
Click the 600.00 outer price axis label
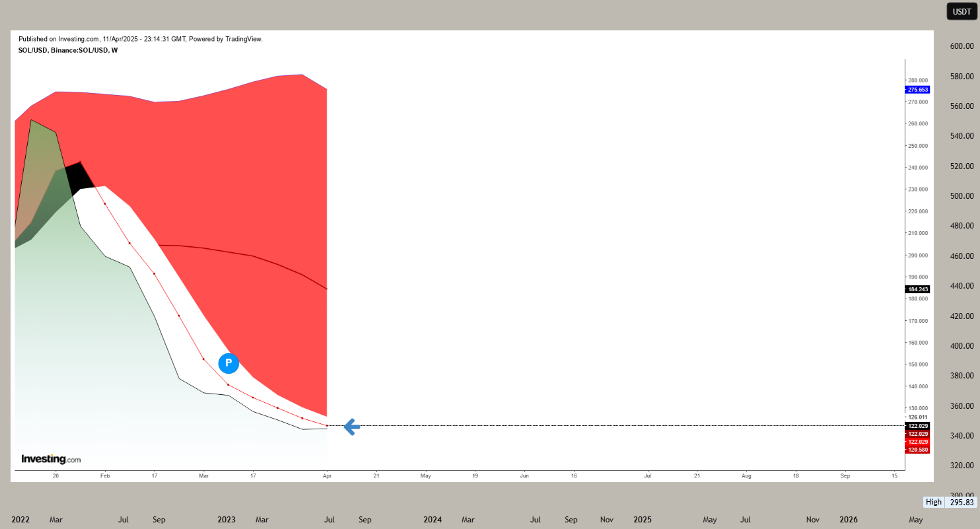pos(962,46)
